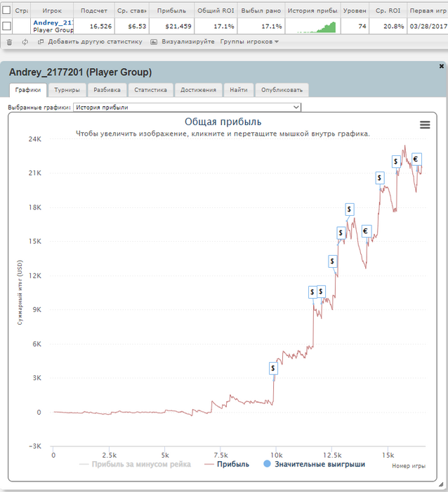Click the Andrey_21 player name link
The image size is (448, 492).
53,22
